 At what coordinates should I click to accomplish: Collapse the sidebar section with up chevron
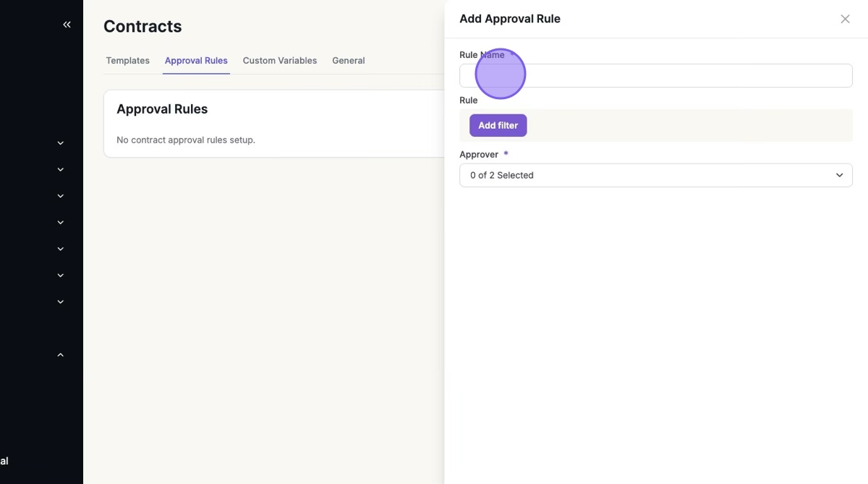coord(61,355)
